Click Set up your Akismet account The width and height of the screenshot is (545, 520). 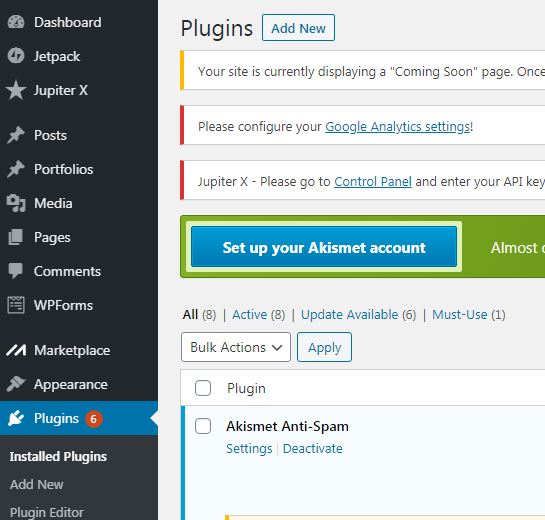point(324,247)
